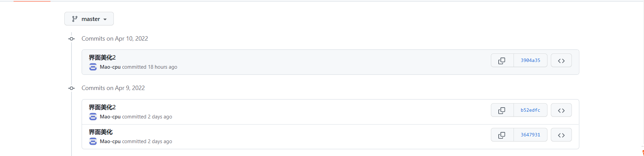Open the master branch dropdown
This screenshot has height=156, width=644.
(89, 19)
